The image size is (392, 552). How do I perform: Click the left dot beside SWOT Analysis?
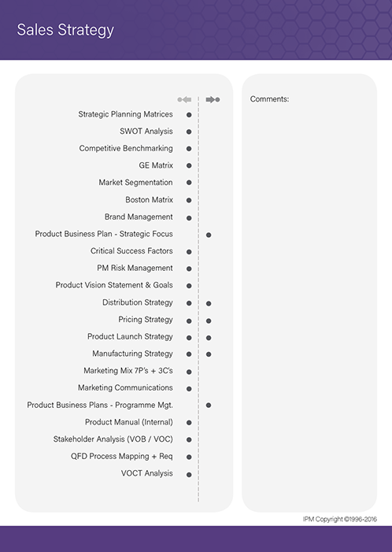[x=189, y=132]
